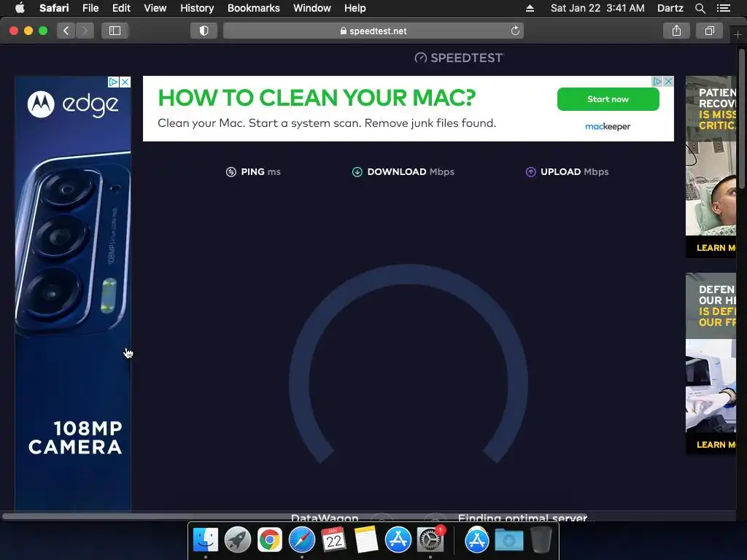Click the date and time in menu bar
747x560 pixels.
point(597,8)
